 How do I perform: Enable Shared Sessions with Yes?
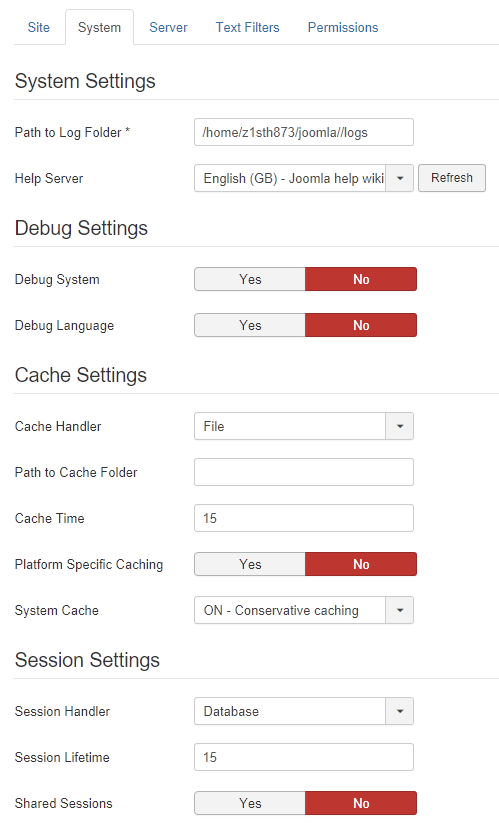250,803
